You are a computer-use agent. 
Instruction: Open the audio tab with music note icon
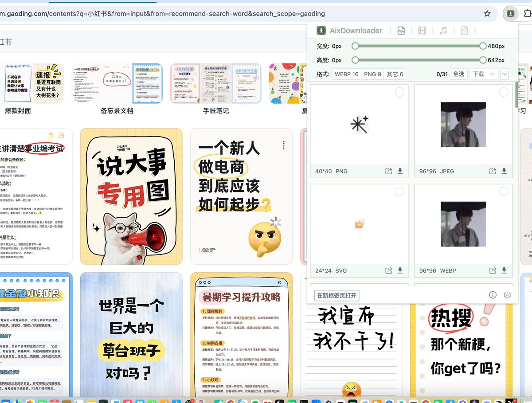443,31
